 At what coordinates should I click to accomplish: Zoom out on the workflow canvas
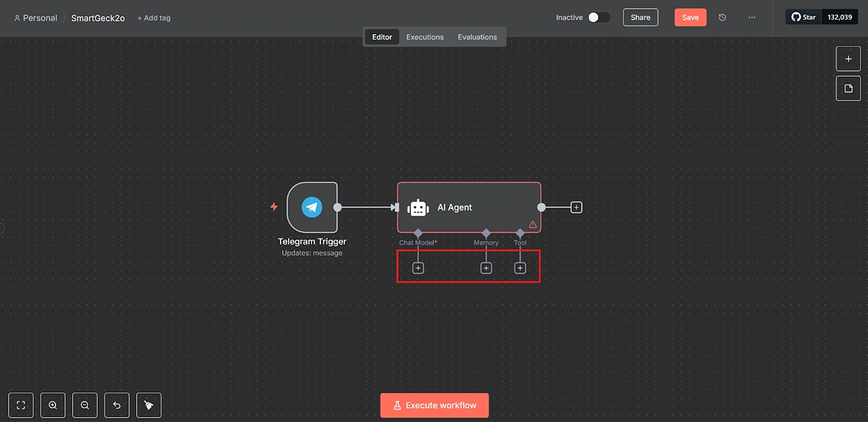click(85, 405)
